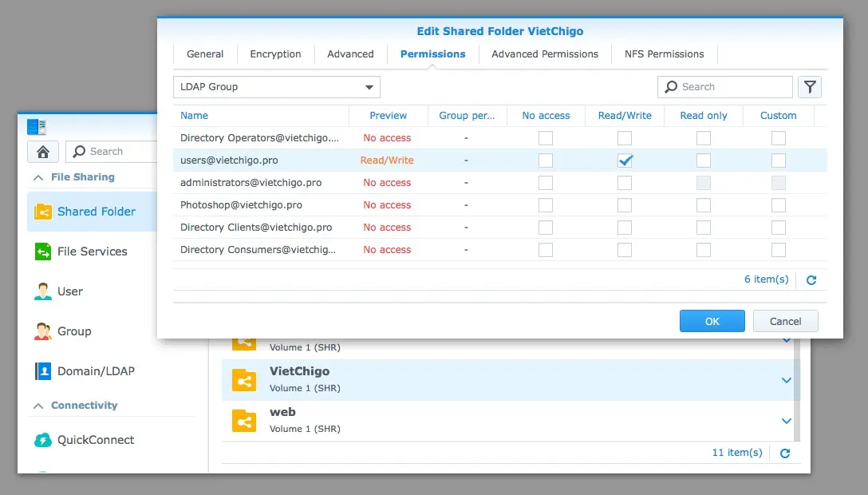This screenshot has height=495, width=868.
Task: Click the Group permission column header
Action: (x=467, y=116)
